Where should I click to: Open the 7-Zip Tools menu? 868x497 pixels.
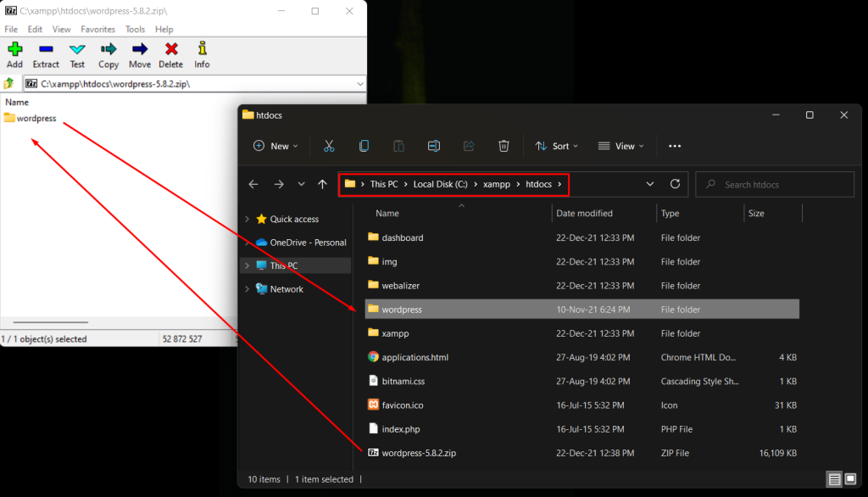coord(135,30)
